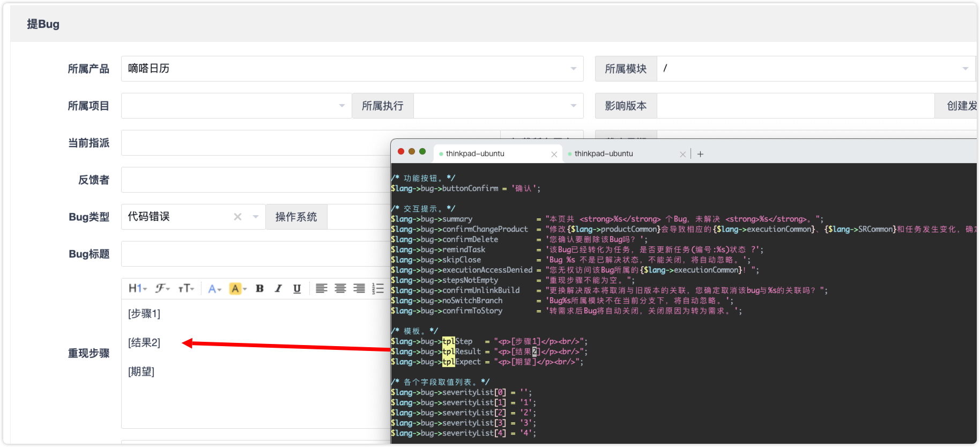980x447 pixels.
Task: Expand the 所属产品 product dropdown
Action: coord(573,69)
